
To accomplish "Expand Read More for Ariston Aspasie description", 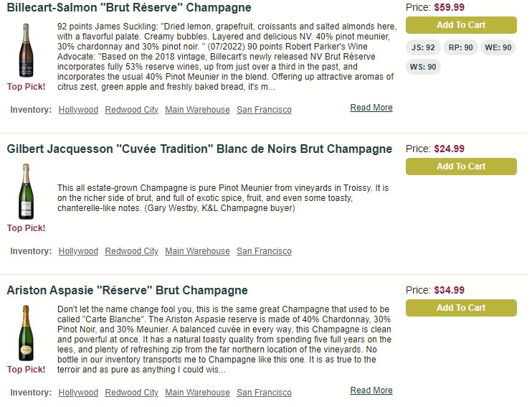I will pos(371,390).
